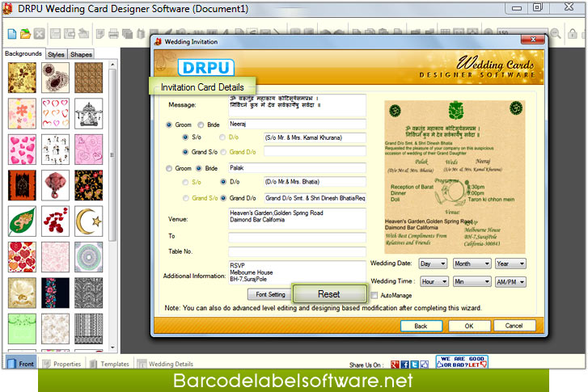This screenshot has width=588, height=392.
Task: Enable the AutoManage checkbox
Action: (374, 295)
